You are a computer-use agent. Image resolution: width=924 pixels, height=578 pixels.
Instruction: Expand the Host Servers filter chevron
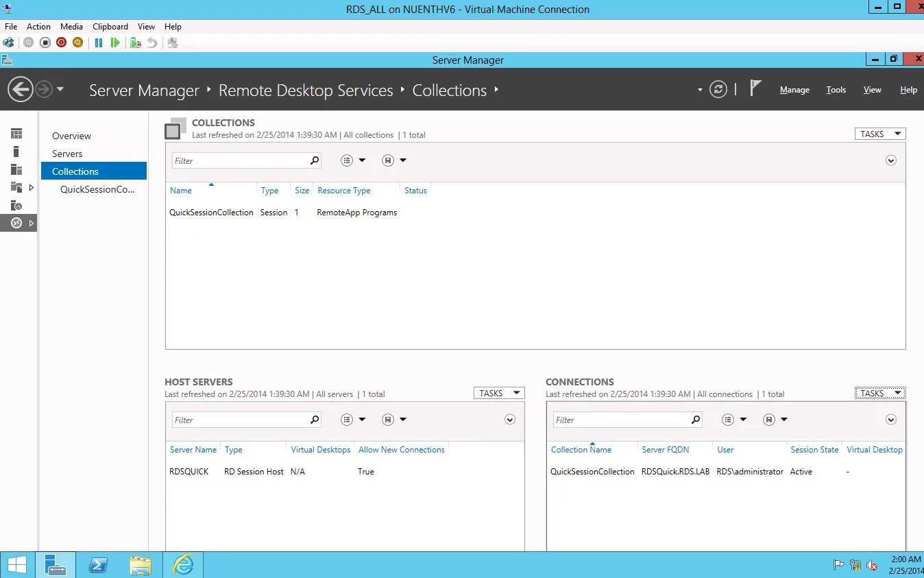(510, 420)
